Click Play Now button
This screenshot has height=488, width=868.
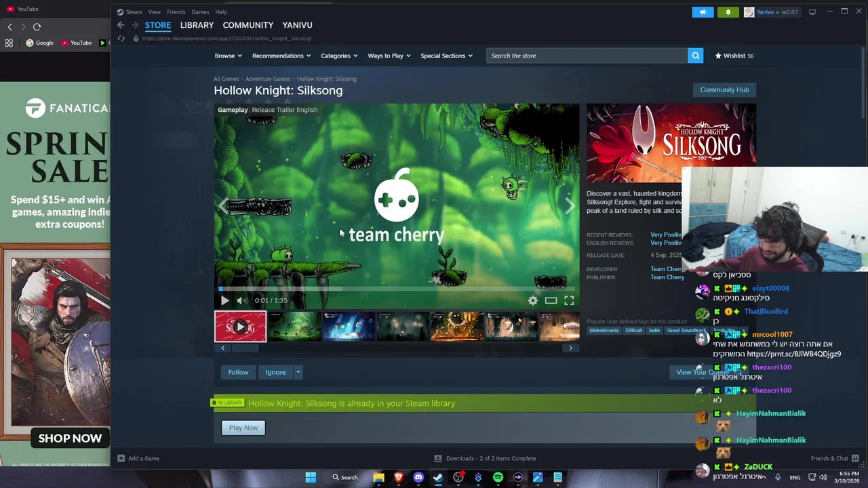click(243, 428)
